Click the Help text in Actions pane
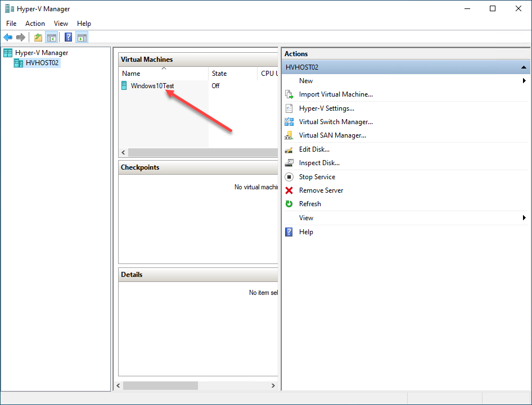Image resolution: width=532 pixels, height=405 pixels. coord(306,232)
